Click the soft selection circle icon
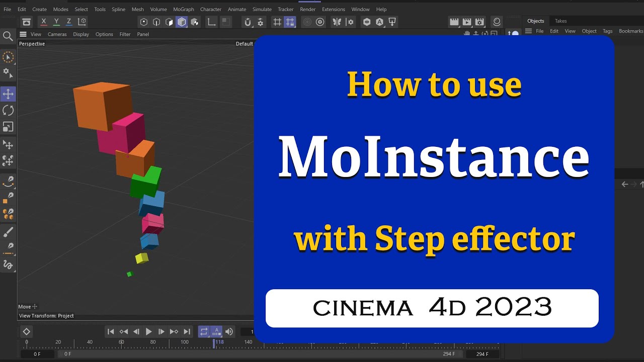The height and width of the screenshot is (362, 644). 307,22
